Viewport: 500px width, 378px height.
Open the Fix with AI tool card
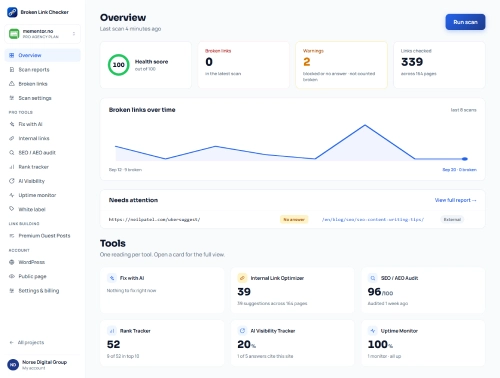coord(162,290)
